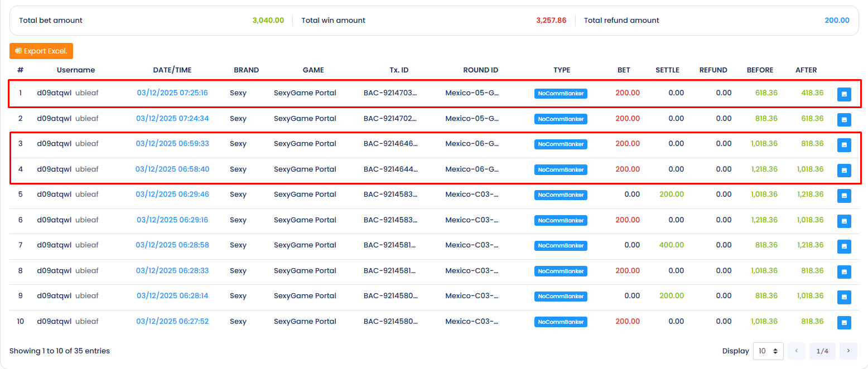Click the 400.00 settle amount in row 7
The height and width of the screenshot is (369, 868).
[672, 245]
